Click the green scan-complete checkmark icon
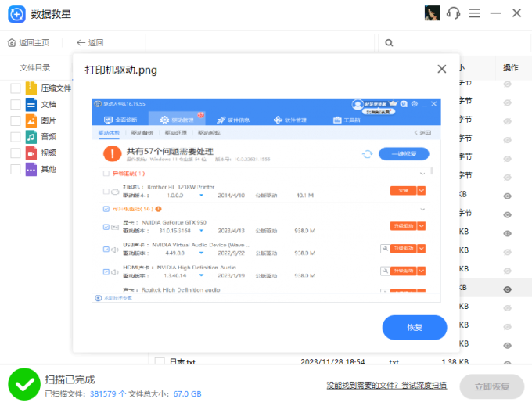This screenshot has width=532, height=406. coord(24,384)
